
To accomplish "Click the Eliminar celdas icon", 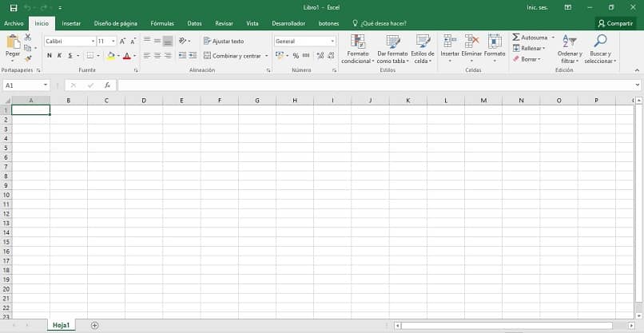I will point(471,42).
